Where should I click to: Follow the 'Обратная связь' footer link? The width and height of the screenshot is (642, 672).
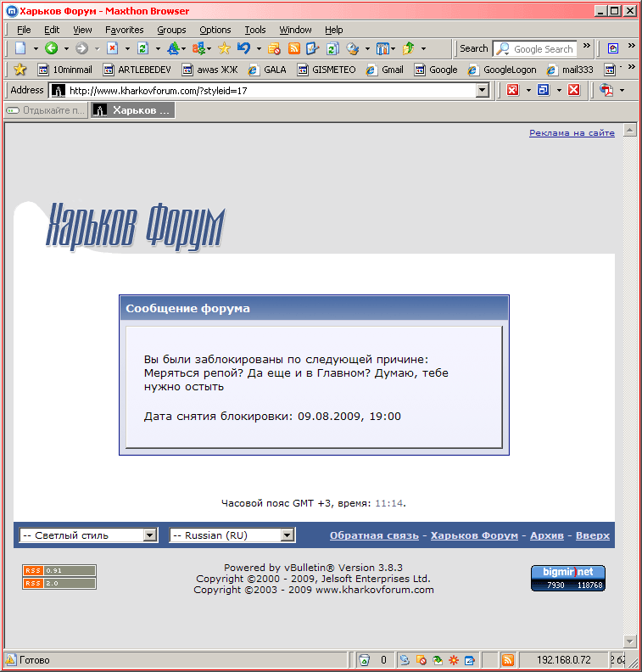tap(374, 535)
